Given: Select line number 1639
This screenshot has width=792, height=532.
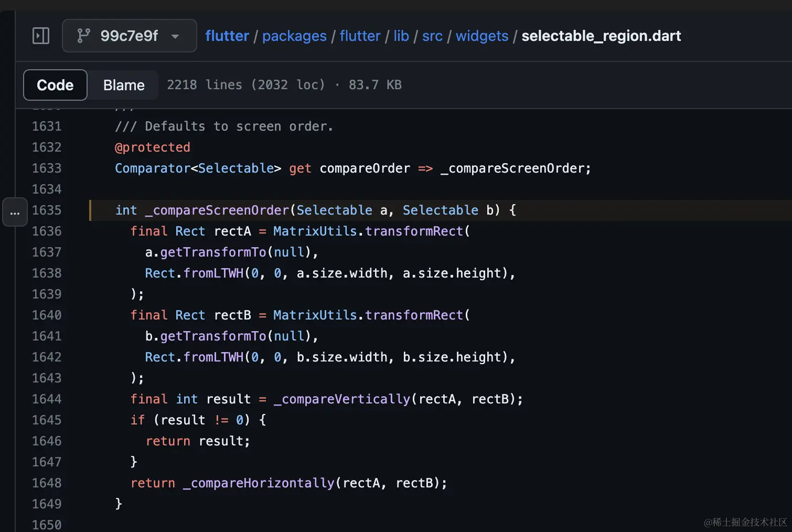Looking at the screenshot, I should [x=47, y=294].
